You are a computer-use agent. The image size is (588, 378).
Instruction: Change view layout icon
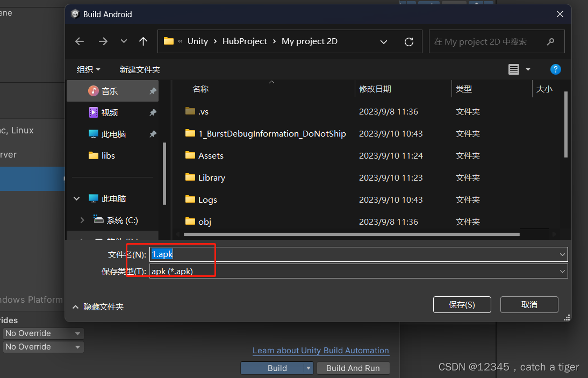click(514, 69)
